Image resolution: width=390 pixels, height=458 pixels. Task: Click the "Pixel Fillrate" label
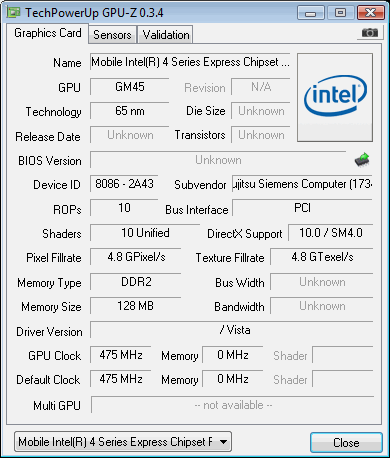[54, 258]
